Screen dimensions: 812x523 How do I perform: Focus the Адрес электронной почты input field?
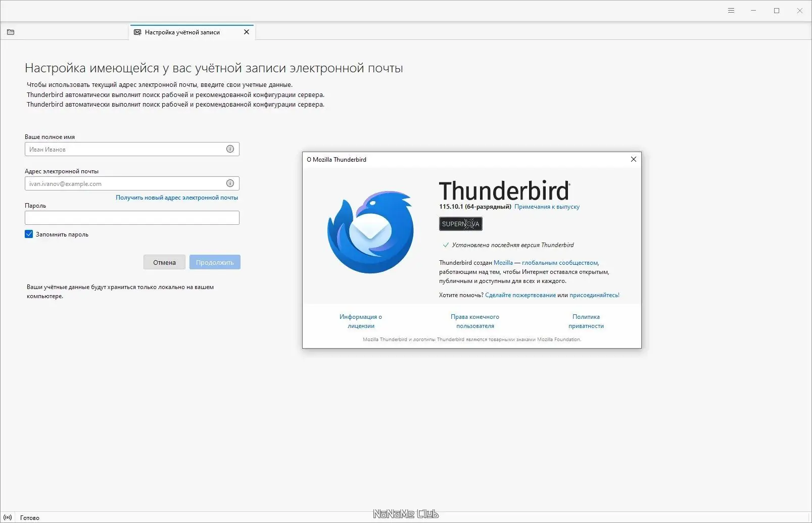(132, 183)
